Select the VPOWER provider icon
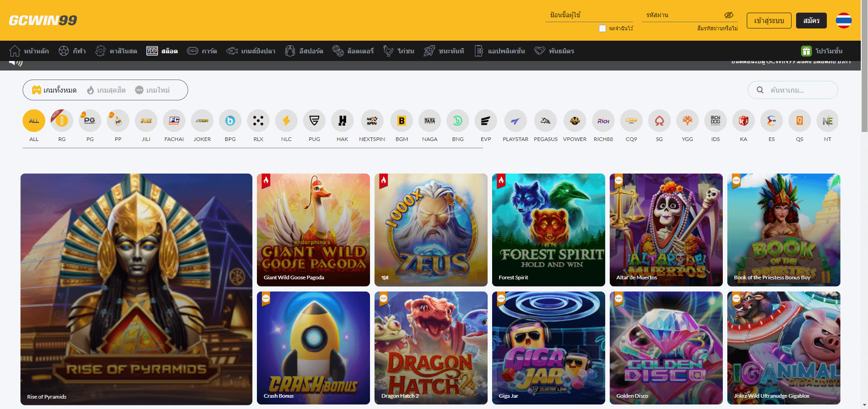Viewport: 868px width, 409px height. click(x=575, y=121)
